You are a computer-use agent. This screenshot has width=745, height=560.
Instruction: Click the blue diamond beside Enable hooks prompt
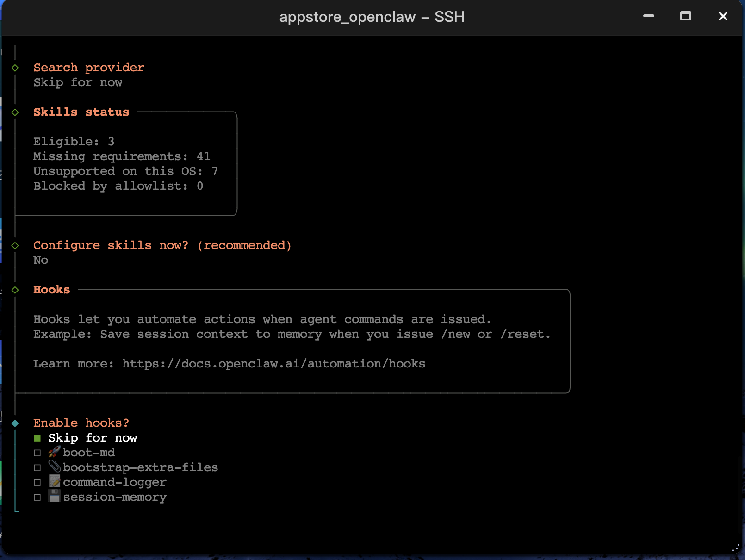(15, 423)
